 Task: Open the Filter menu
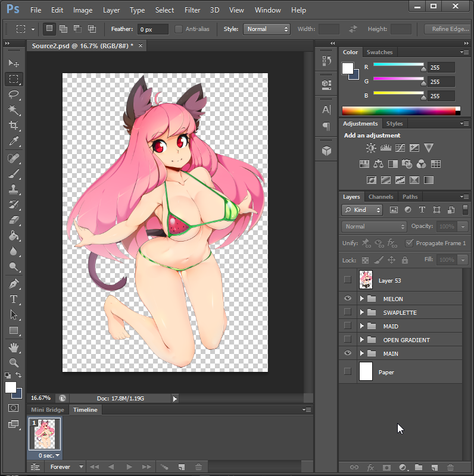tap(192, 10)
